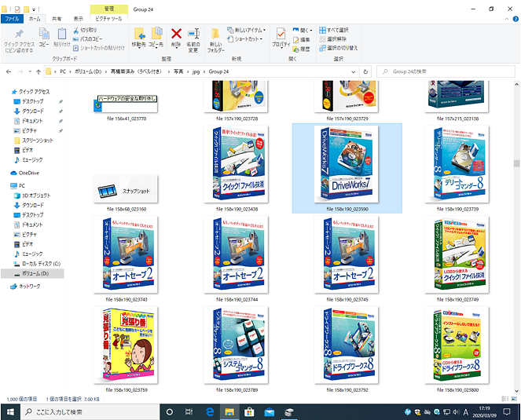Open the Windows Start menu
This screenshot has width=521, height=420.
click(x=11, y=412)
